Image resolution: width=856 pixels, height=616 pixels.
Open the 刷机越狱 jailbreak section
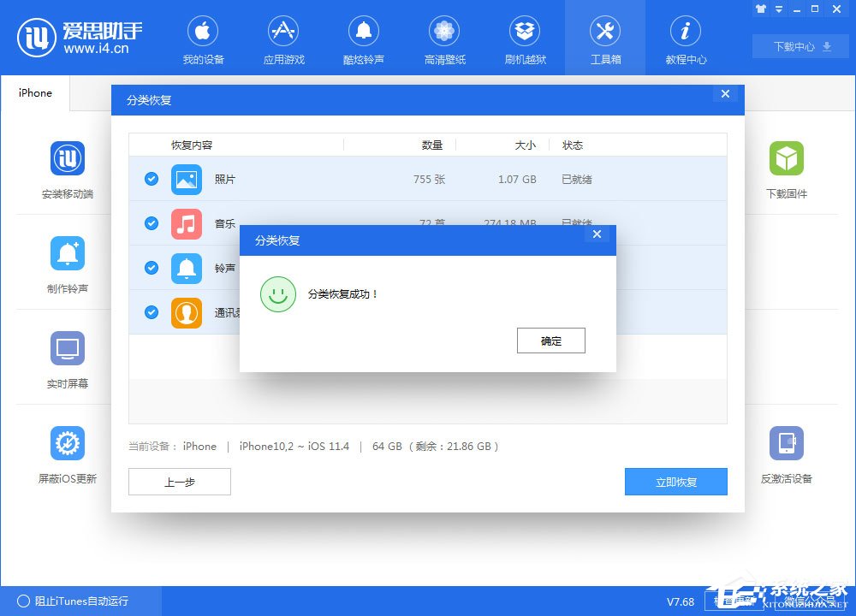(525, 38)
